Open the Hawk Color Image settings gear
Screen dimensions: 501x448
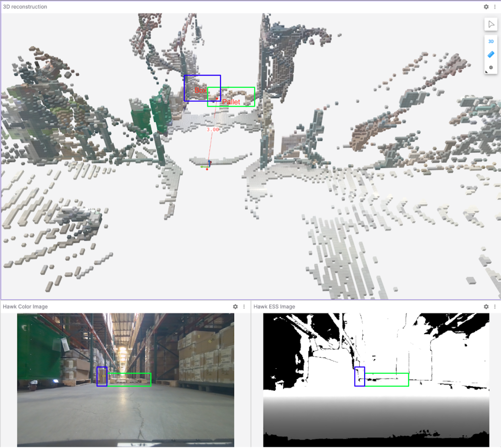tap(235, 307)
